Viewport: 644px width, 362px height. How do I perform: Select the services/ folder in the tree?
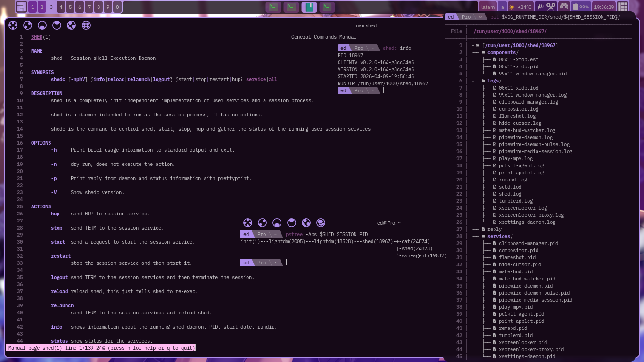(x=500, y=236)
